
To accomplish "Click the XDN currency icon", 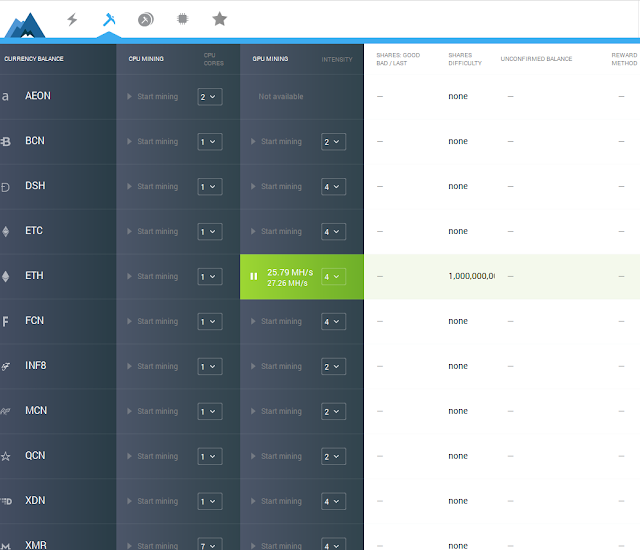I will (x=6, y=501).
